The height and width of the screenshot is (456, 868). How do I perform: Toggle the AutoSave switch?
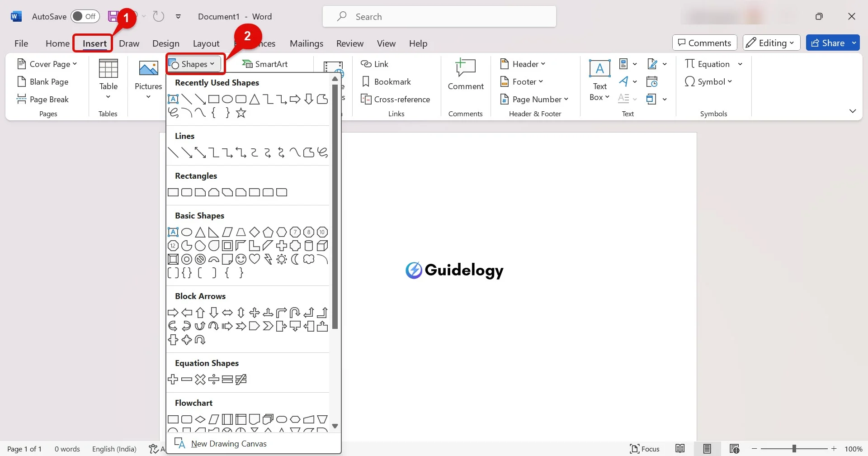point(85,16)
